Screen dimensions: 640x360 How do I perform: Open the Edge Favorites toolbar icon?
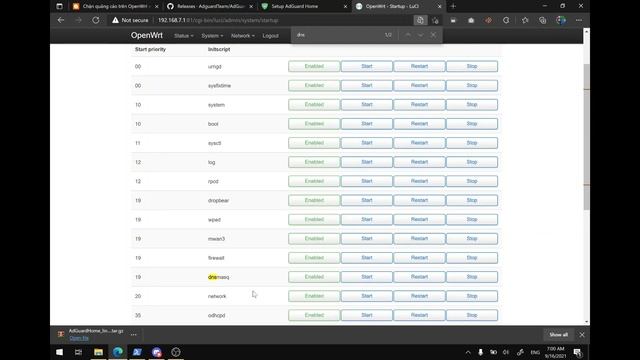[x=525, y=20]
